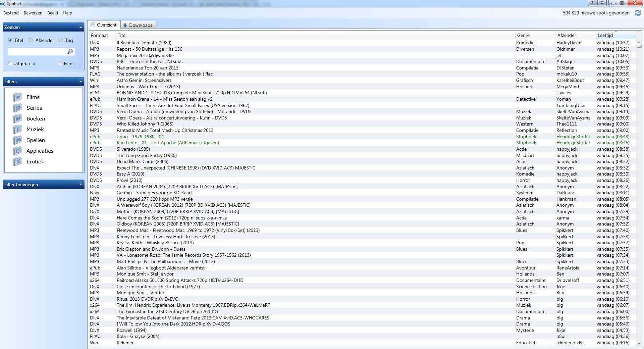Screen dimensions: 644x349
Task: Select row 'Easy A (2010)'
Action: click(x=362, y=174)
